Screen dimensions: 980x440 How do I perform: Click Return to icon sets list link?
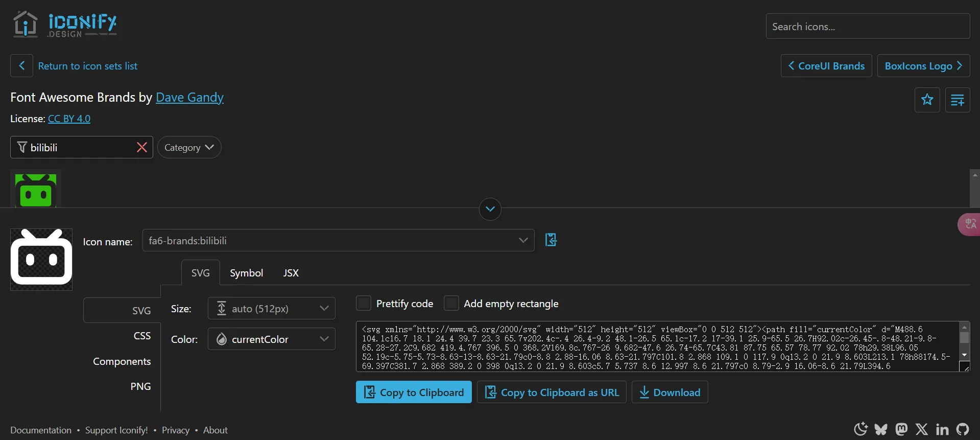coord(88,66)
